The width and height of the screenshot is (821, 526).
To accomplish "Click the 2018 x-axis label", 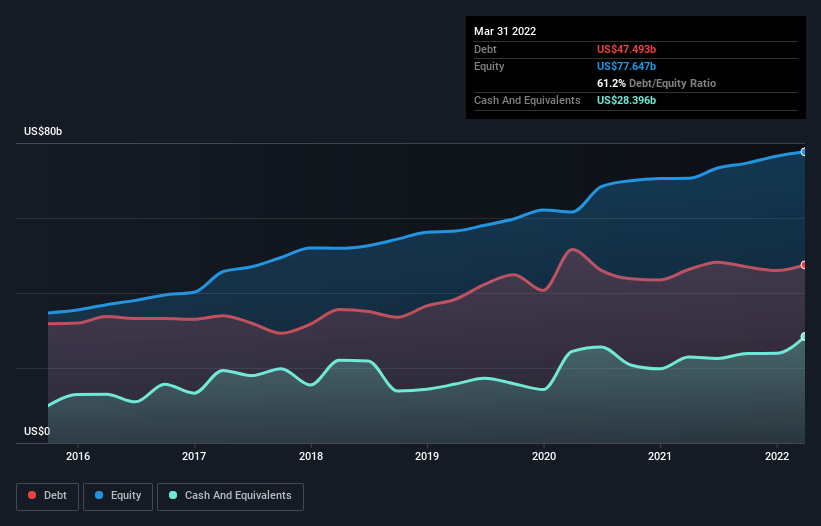I will point(311,456).
